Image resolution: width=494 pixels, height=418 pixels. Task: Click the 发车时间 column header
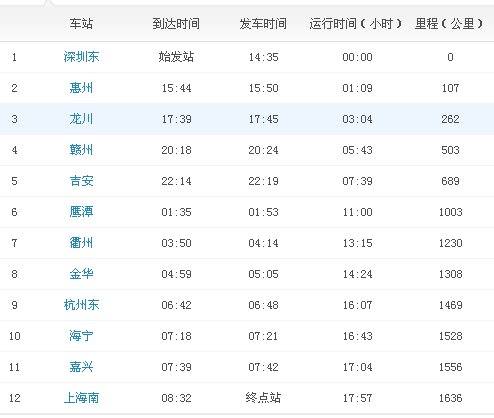[x=263, y=24]
